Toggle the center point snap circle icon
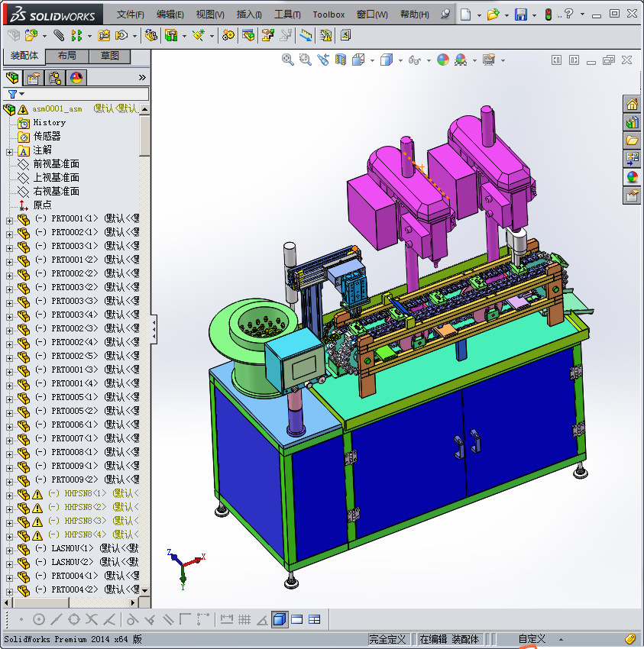Viewport: 644px width, 649px height. pyautogui.click(x=39, y=620)
